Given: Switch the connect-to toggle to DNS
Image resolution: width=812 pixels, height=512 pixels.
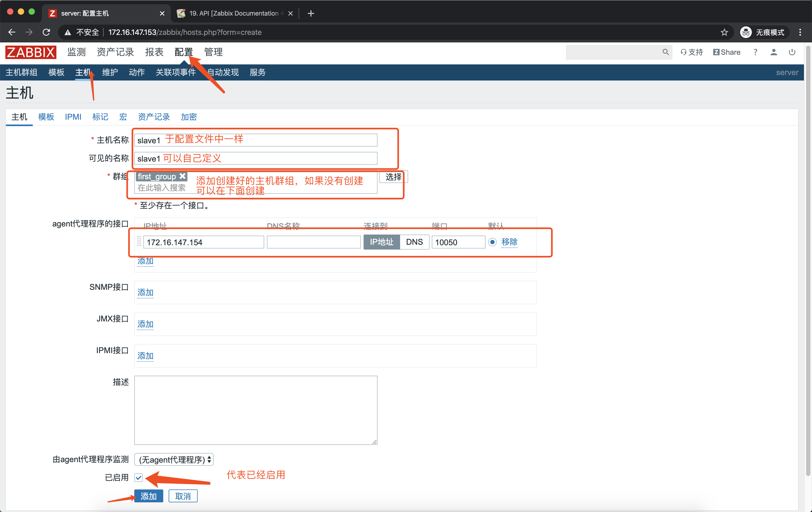Looking at the screenshot, I should tap(414, 242).
